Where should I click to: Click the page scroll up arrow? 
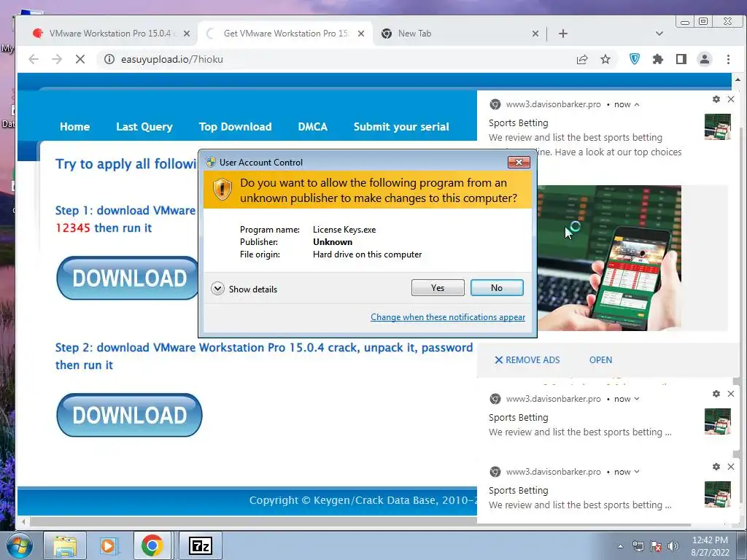point(738,79)
